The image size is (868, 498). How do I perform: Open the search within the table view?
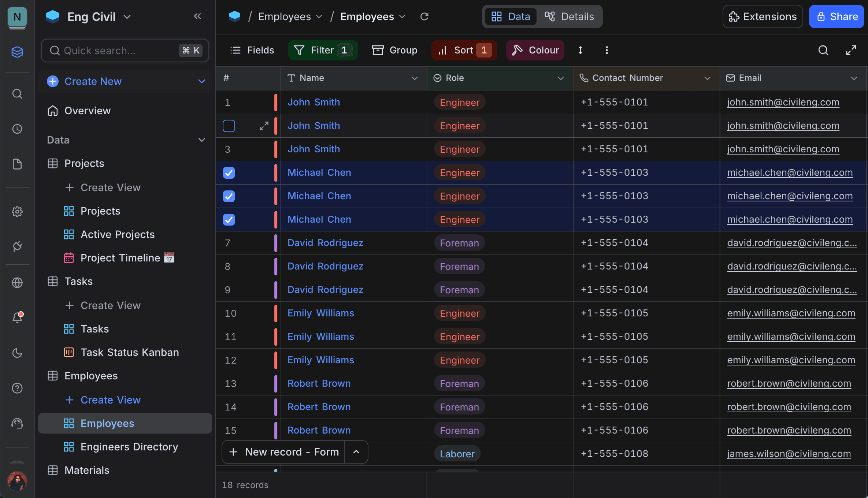click(823, 50)
